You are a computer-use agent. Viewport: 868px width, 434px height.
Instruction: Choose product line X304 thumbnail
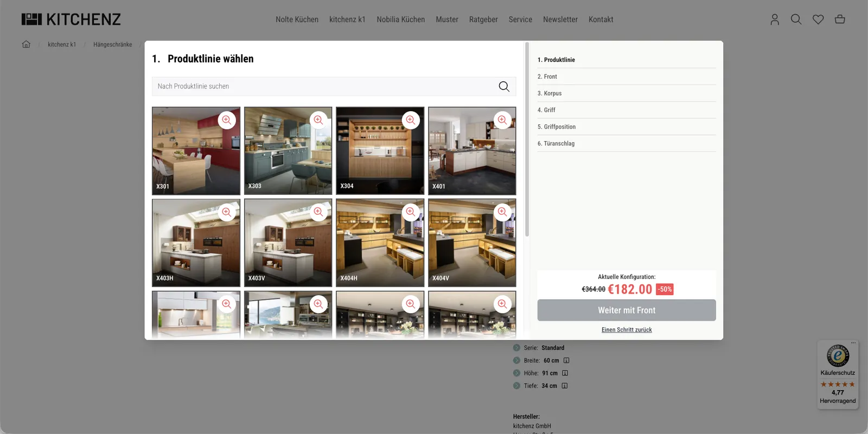380,151
